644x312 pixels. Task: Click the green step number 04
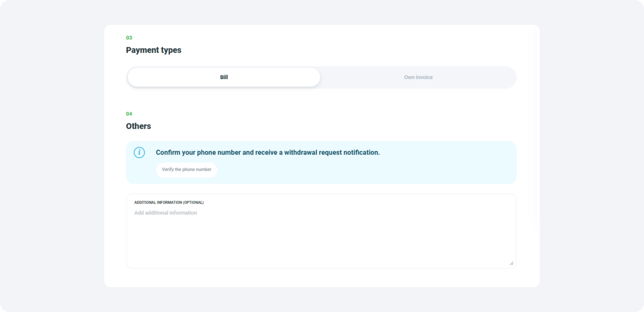129,114
